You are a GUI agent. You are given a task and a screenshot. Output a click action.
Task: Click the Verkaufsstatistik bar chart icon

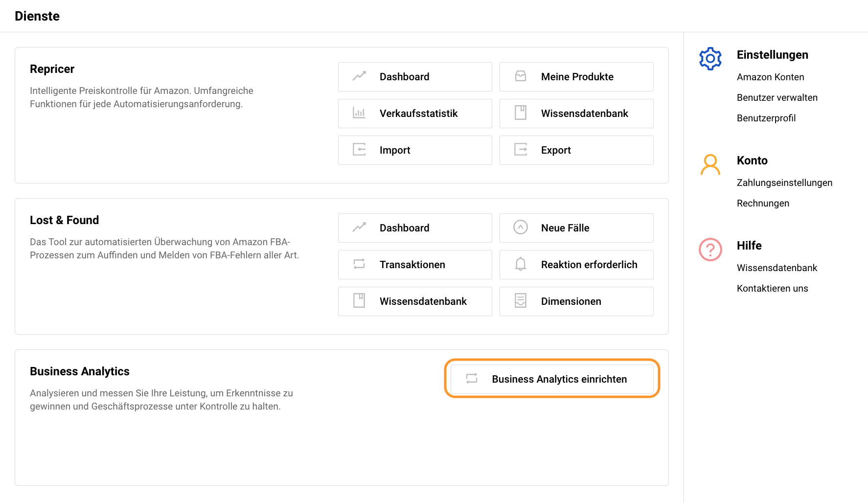coord(359,113)
